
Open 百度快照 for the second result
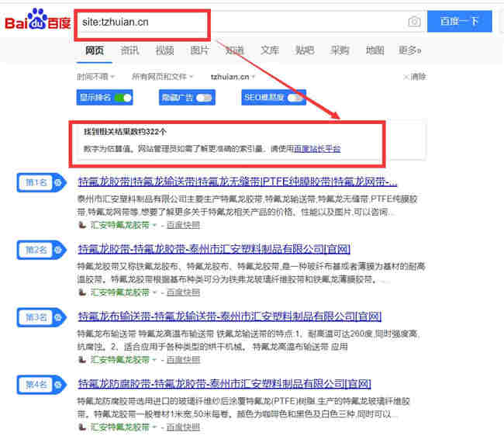click(183, 292)
